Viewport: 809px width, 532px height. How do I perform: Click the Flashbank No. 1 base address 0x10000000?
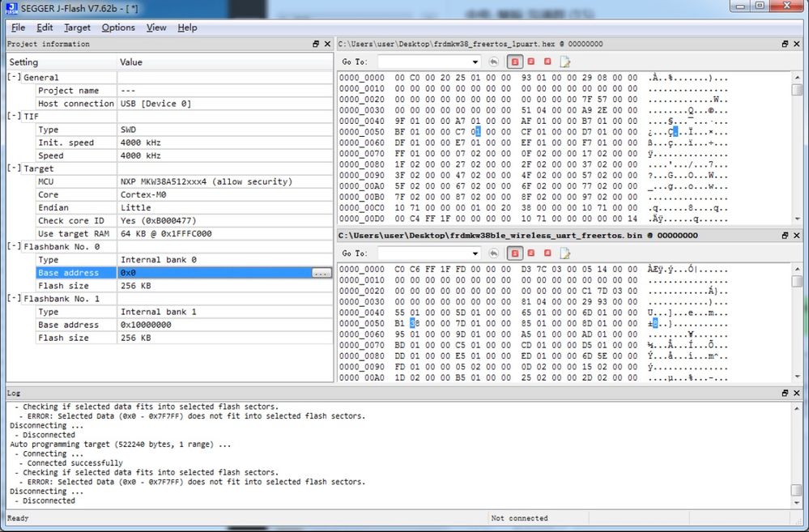[x=146, y=325]
